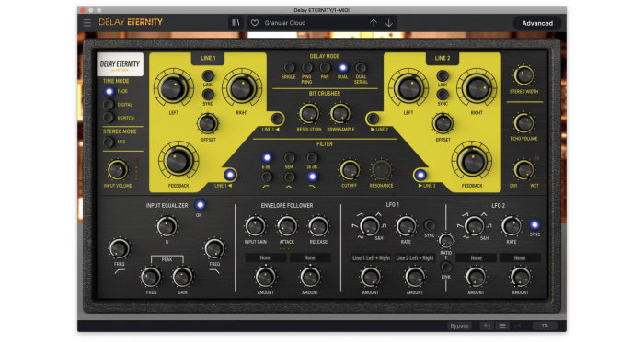Click the Dry/Wet mix knob
Viewport: 644px width, 342px height.
point(523,170)
